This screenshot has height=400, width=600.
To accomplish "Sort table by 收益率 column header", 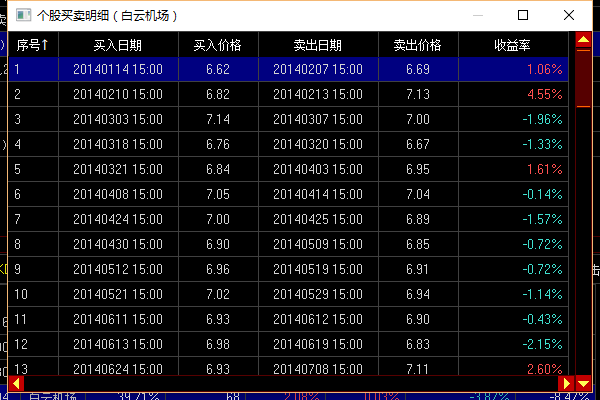I will pyautogui.click(x=513, y=45).
